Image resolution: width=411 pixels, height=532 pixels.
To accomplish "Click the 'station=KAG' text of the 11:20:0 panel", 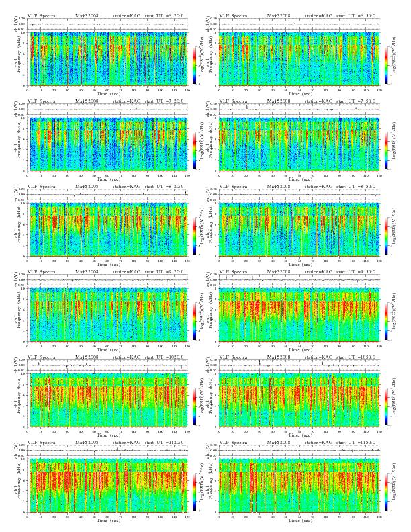I will coord(126,443).
